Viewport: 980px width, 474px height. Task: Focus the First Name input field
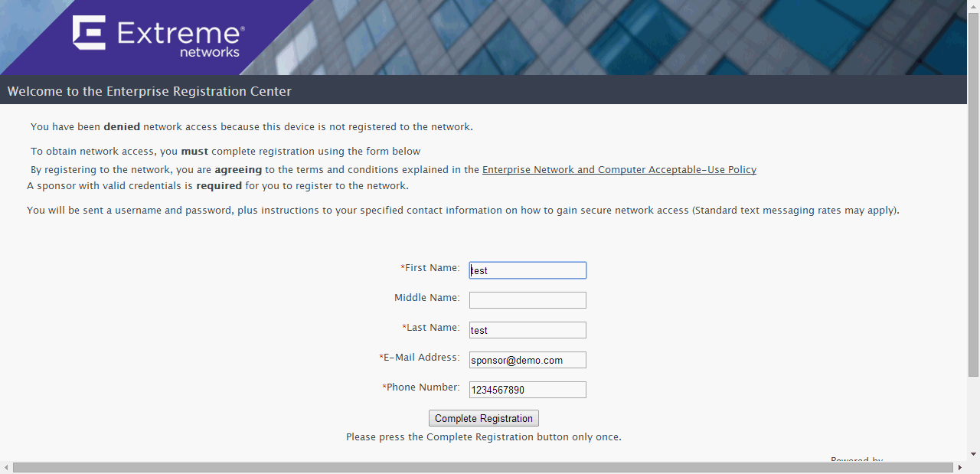[528, 270]
